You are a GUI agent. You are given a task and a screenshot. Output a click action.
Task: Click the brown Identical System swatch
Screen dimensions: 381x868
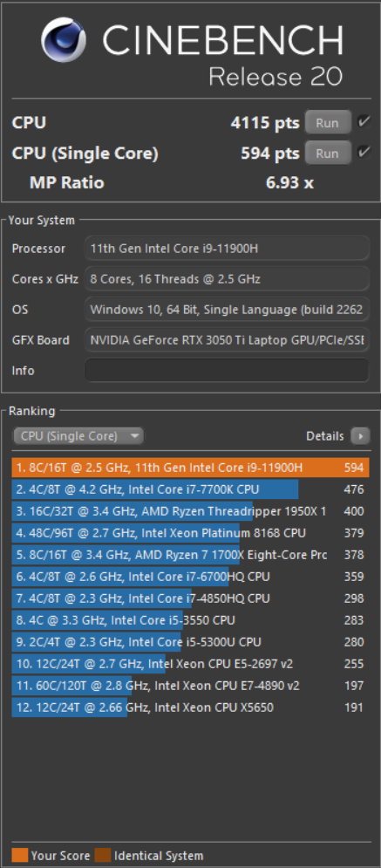[x=103, y=855]
